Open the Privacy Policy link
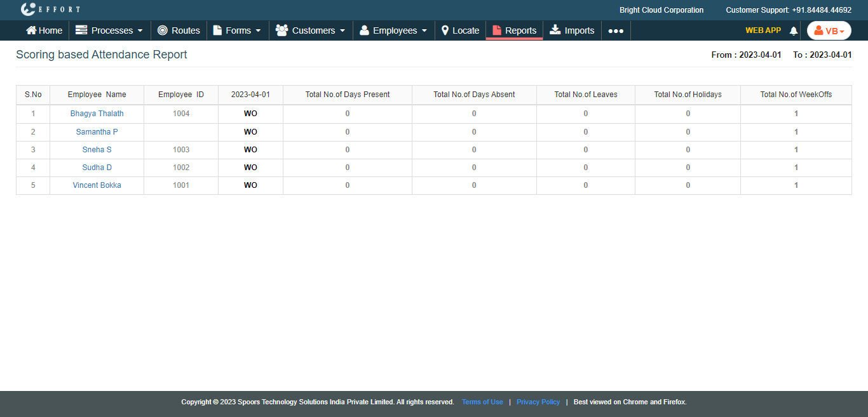The width and height of the screenshot is (868, 417). pyautogui.click(x=538, y=402)
